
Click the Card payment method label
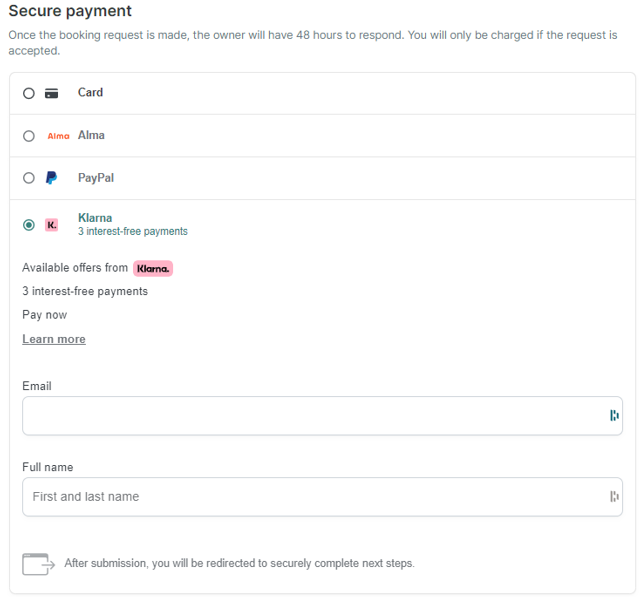(x=90, y=92)
